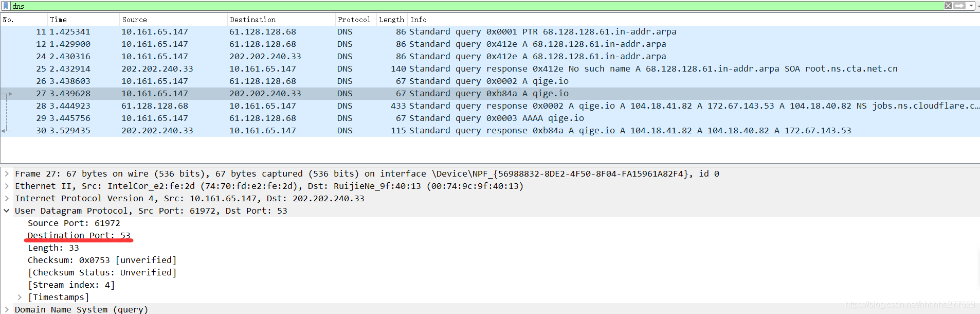Apply the display filter arrow button

(x=959, y=6)
